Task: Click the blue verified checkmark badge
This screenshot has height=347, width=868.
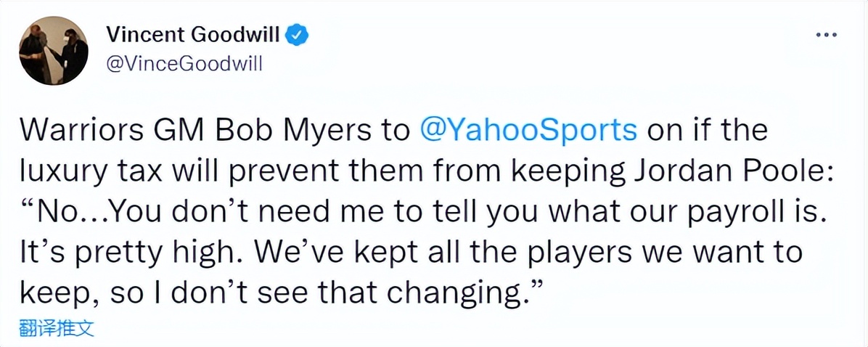Action: (x=299, y=33)
